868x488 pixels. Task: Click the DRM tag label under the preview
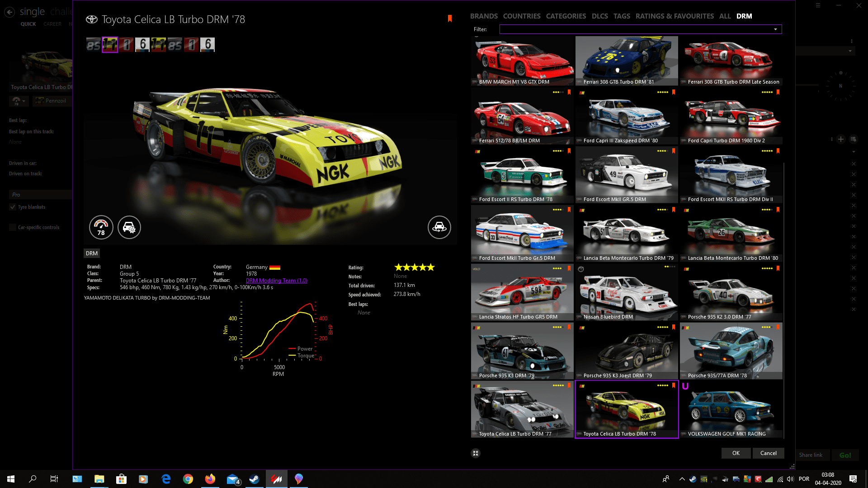92,253
